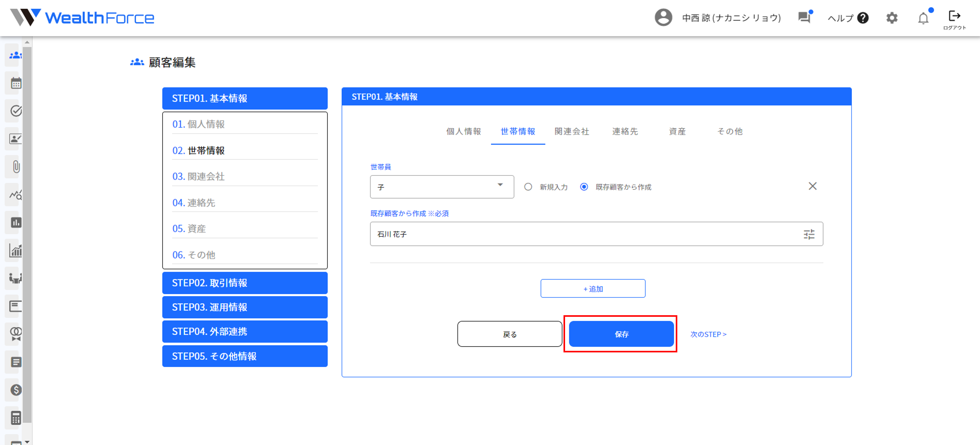Go to 次のSTEP link
Viewport: 980px width, 445px height.
[x=708, y=334]
